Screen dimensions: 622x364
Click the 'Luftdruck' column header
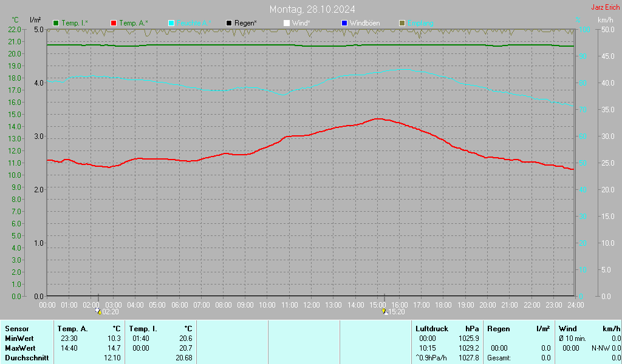[432, 329]
